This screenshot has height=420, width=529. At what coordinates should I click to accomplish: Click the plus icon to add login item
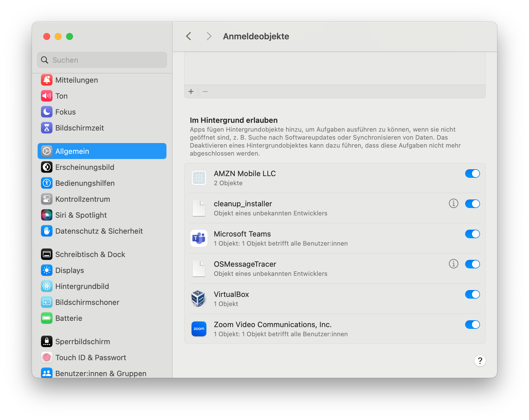point(191,91)
